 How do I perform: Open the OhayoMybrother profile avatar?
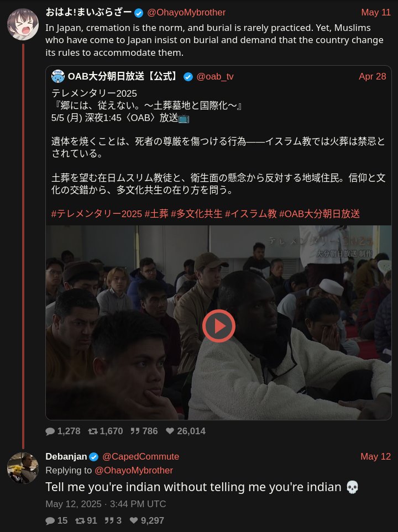click(23, 24)
